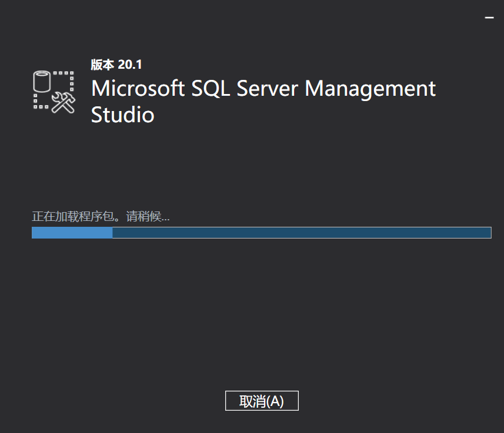Click the 20.1 version number

pos(130,65)
